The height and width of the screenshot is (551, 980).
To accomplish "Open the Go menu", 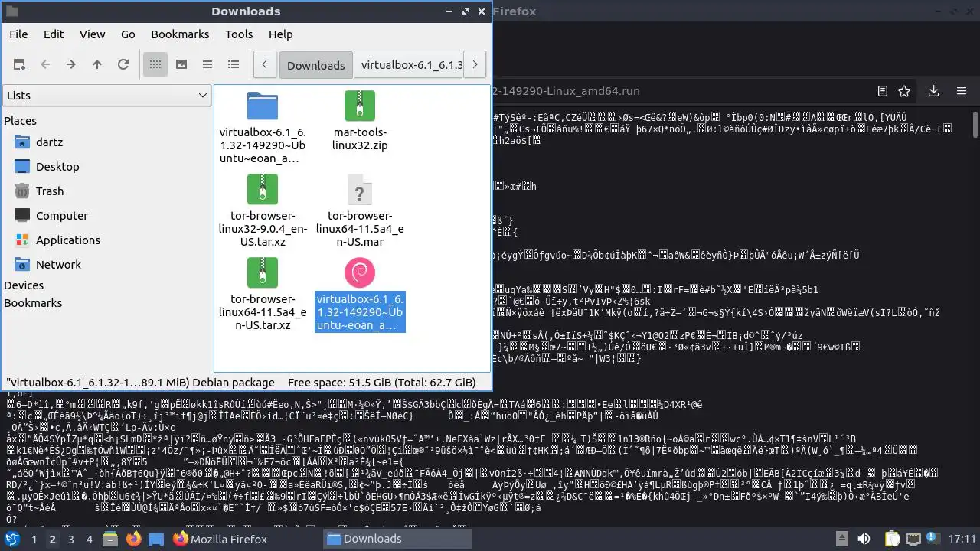I will (x=128, y=34).
